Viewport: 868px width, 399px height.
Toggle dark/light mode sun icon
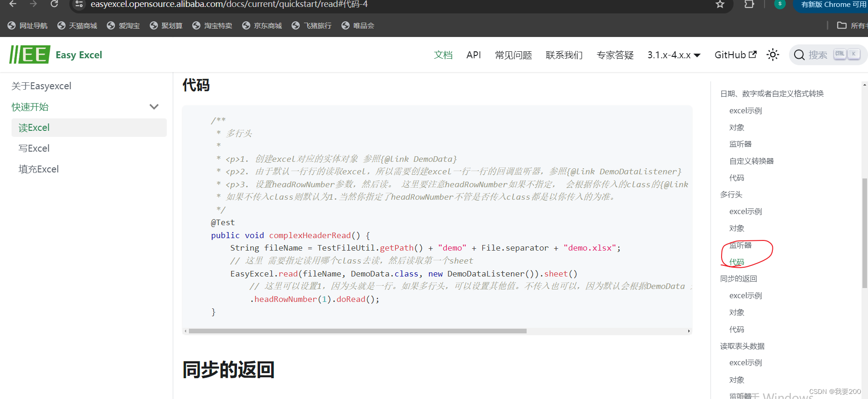point(773,55)
